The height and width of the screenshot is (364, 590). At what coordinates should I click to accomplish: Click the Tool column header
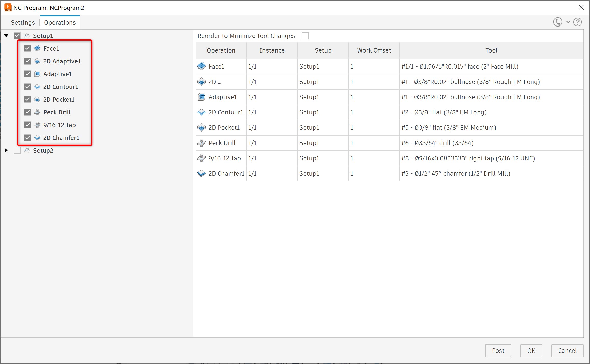[491, 50]
